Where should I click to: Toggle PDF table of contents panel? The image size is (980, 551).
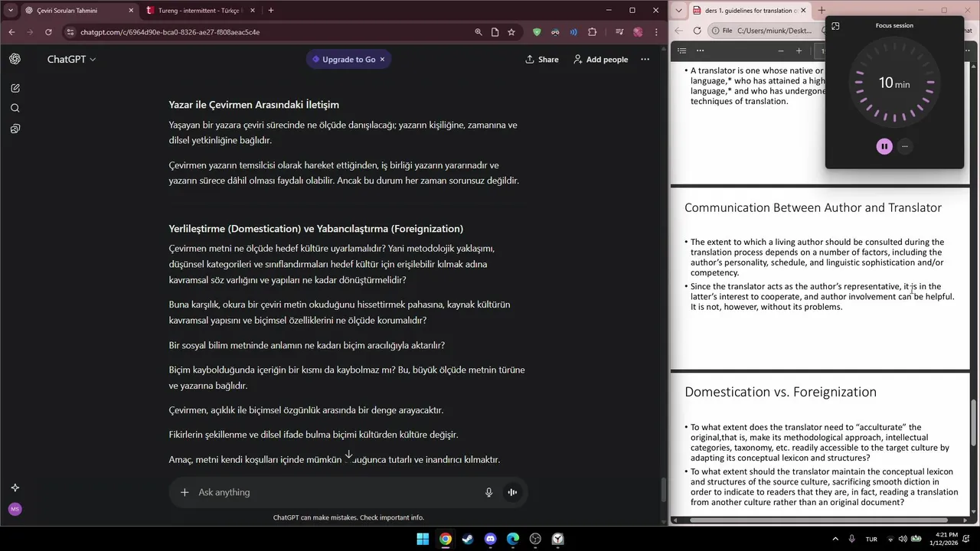(682, 51)
